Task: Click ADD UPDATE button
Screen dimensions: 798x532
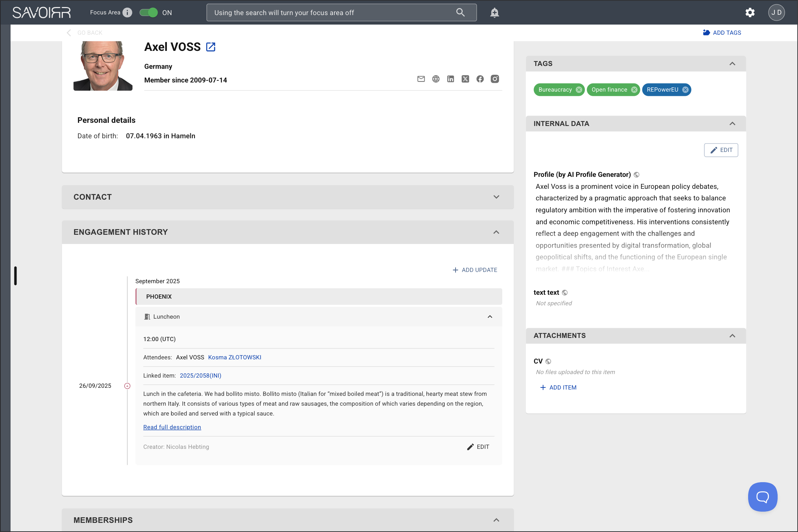Action: coord(475,270)
